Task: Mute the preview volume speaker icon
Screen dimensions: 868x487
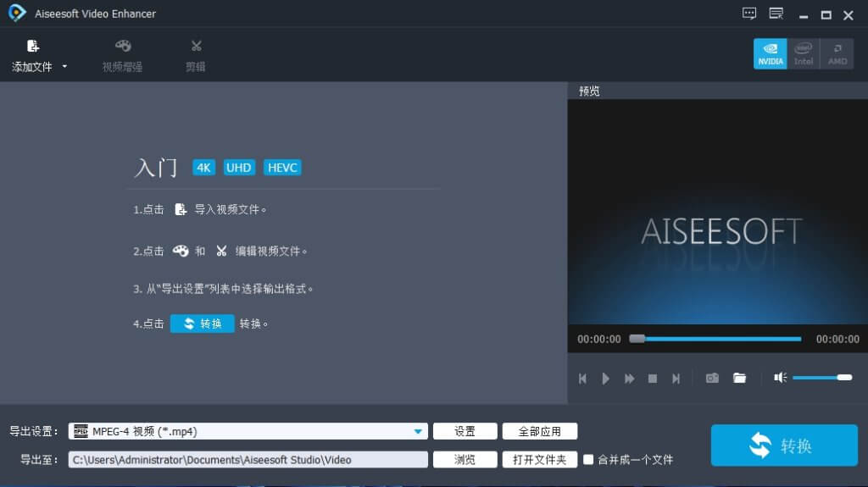Action: pyautogui.click(x=781, y=378)
